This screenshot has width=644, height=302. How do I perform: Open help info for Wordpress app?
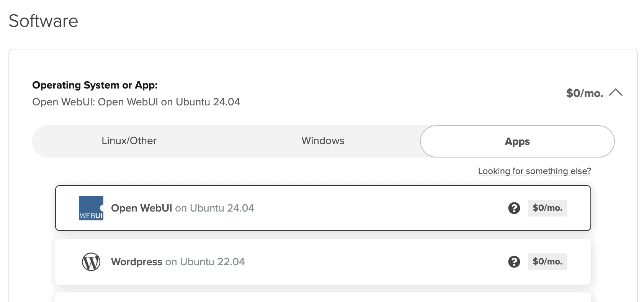tap(514, 262)
